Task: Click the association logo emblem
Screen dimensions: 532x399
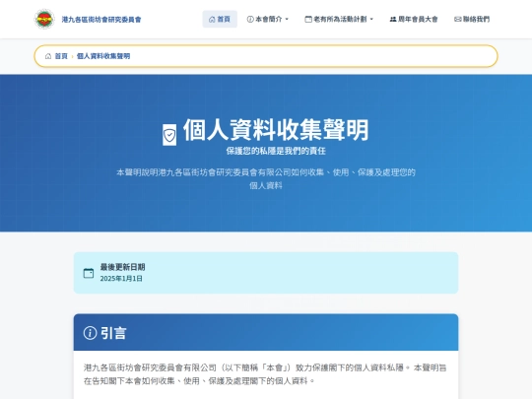Action: tap(44, 19)
